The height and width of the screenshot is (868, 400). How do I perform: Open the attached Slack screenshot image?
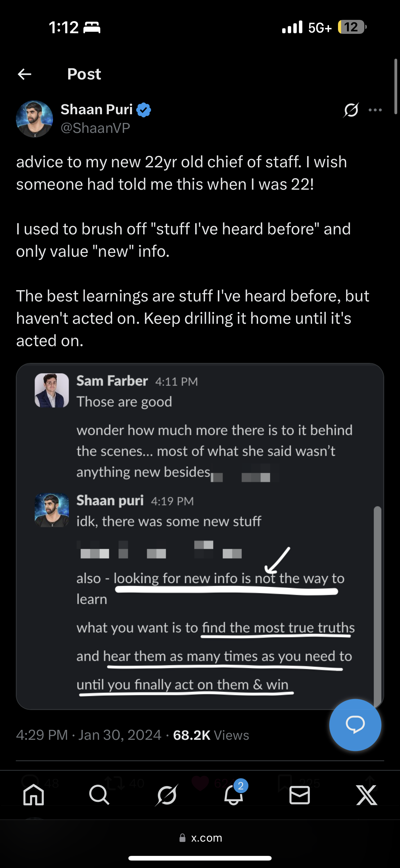(x=200, y=536)
